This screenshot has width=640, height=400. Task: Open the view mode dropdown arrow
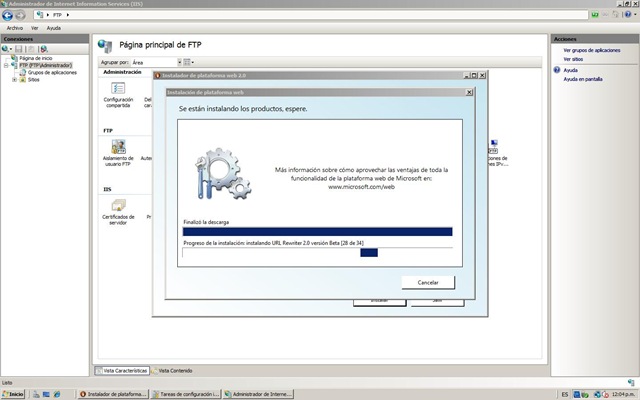193,62
